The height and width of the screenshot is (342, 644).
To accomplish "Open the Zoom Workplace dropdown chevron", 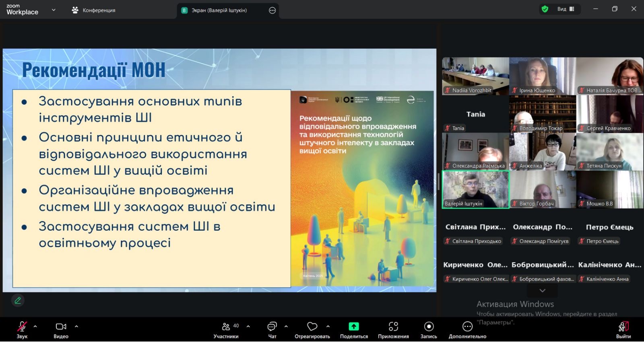I will [x=54, y=10].
